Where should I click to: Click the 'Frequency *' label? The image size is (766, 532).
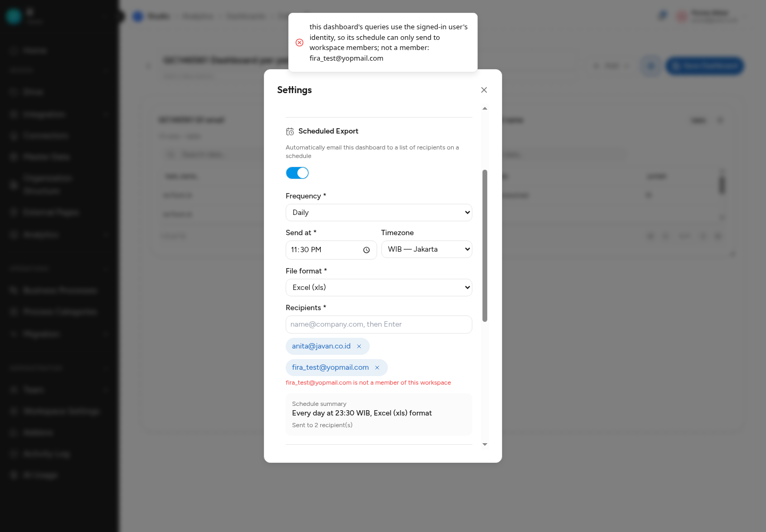click(306, 196)
